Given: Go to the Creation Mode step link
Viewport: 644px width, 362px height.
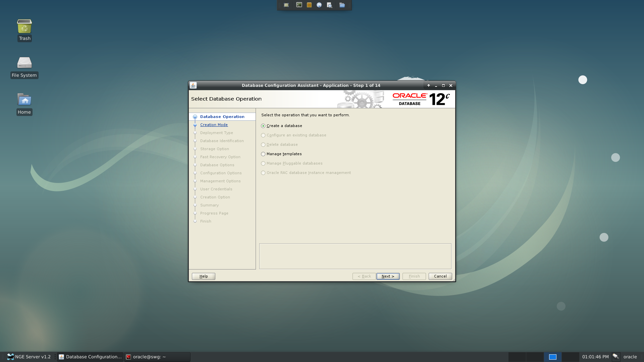Looking at the screenshot, I should pos(214,125).
